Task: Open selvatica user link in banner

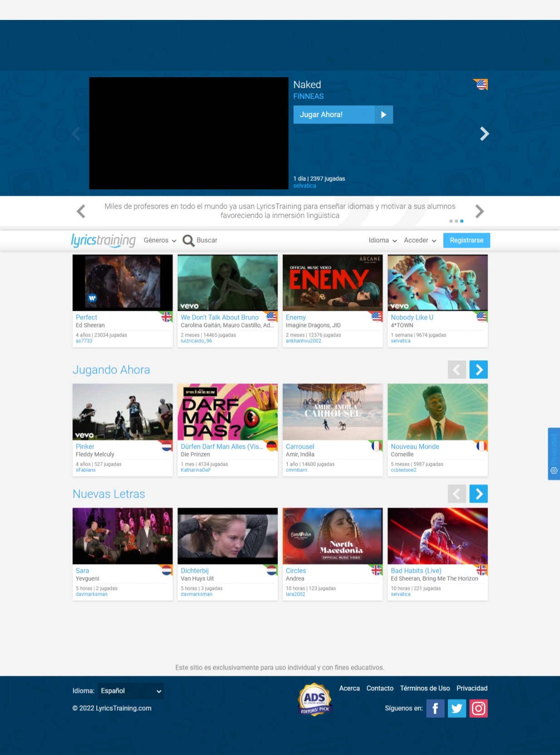Action: click(x=305, y=186)
